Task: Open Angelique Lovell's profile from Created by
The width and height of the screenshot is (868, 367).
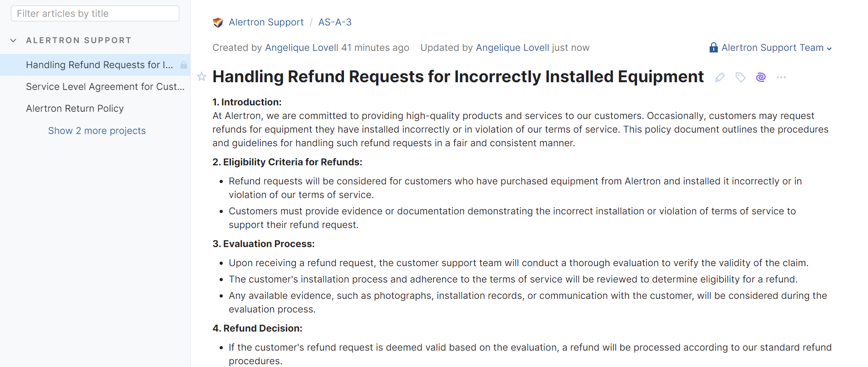Action: (x=301, y=48)
